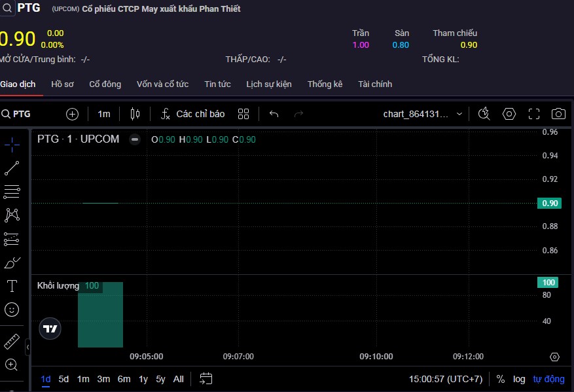This screenshot has width=574, height=392.
Task: Toggle auto scale 'tự động'
Action: tap(548, 379)
